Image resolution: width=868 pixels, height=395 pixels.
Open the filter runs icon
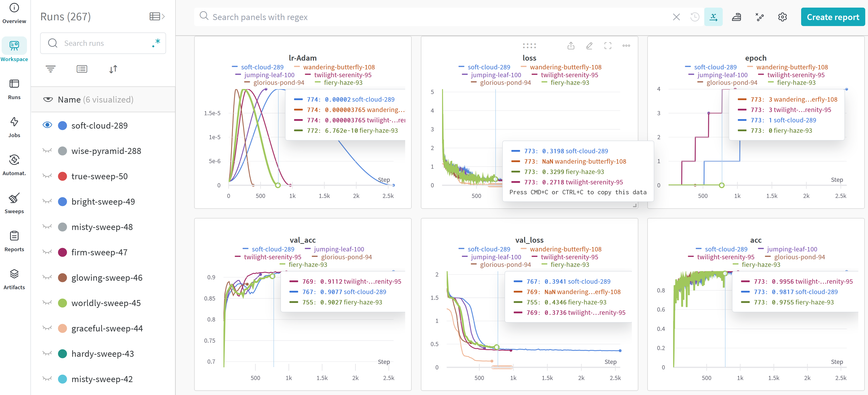point(51,69)
